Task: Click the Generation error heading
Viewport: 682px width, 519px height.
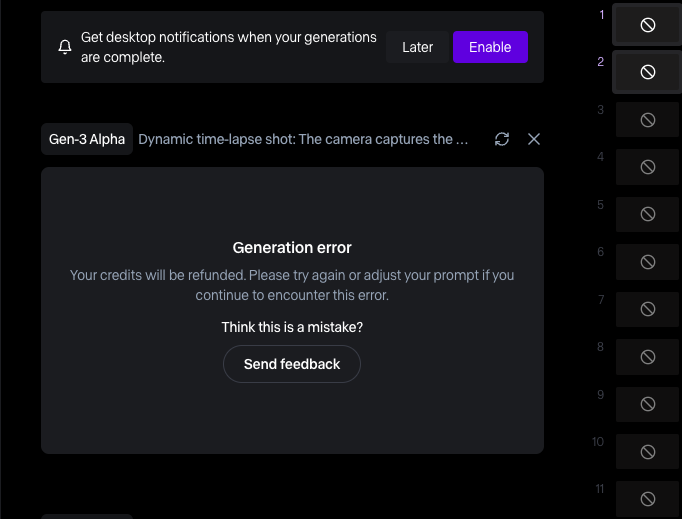Action: (292, 248)
